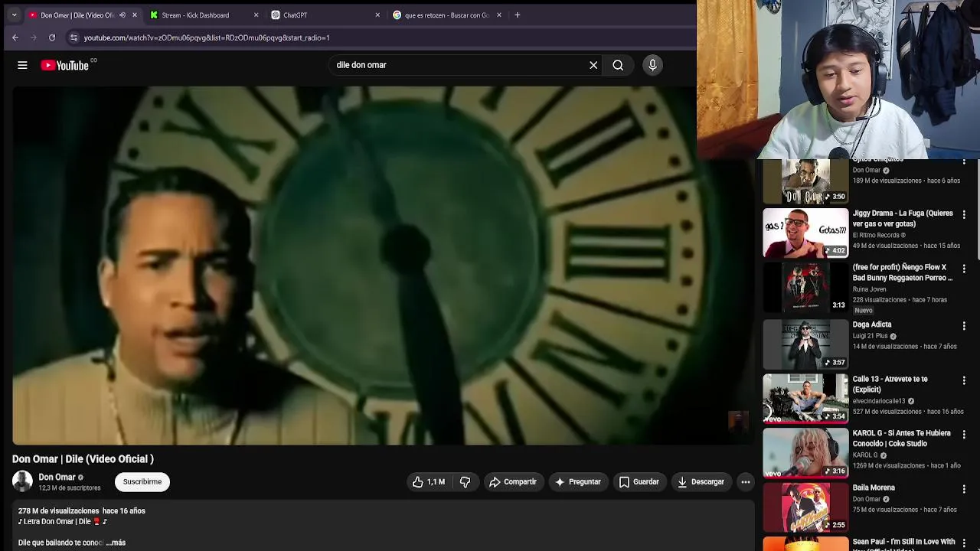Image resolution: width=980 pixels, height=551 pixels.
Task: Dislike the video with thumbs down
Action: [465, 481]
